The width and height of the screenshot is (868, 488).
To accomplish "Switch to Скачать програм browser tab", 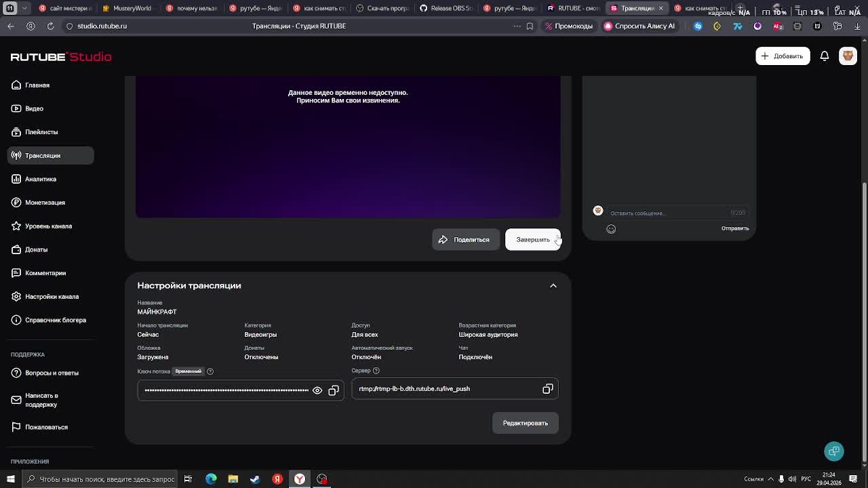I will pyautogui.click(x=382, y=8).
